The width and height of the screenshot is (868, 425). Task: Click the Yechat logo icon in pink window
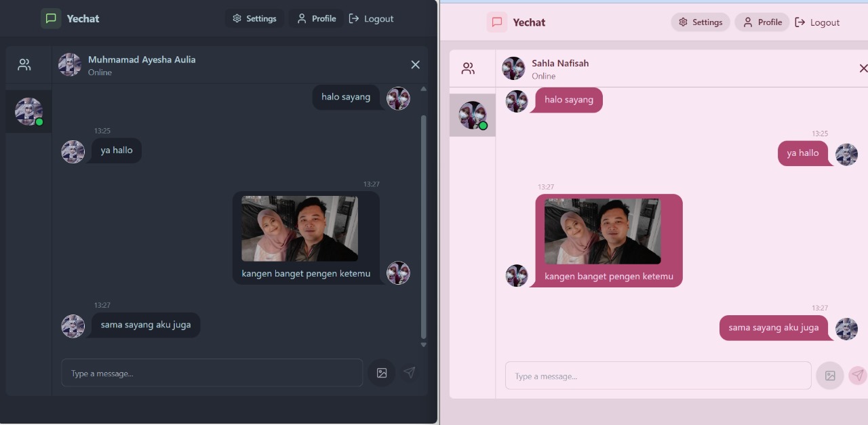[497, 22]
